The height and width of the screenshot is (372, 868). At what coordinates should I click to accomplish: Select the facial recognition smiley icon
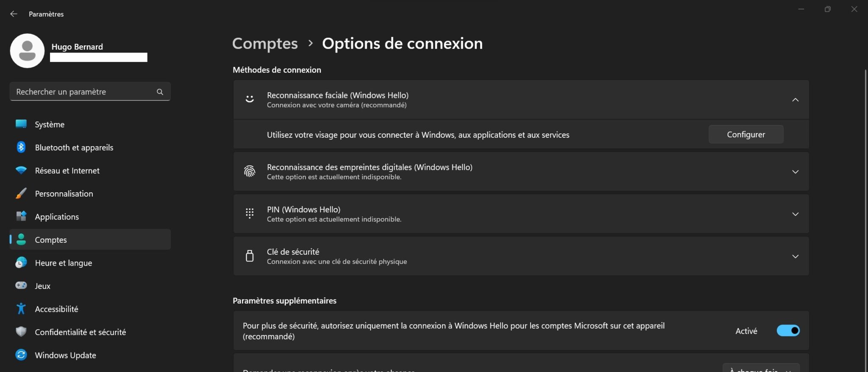pos(250,99)
